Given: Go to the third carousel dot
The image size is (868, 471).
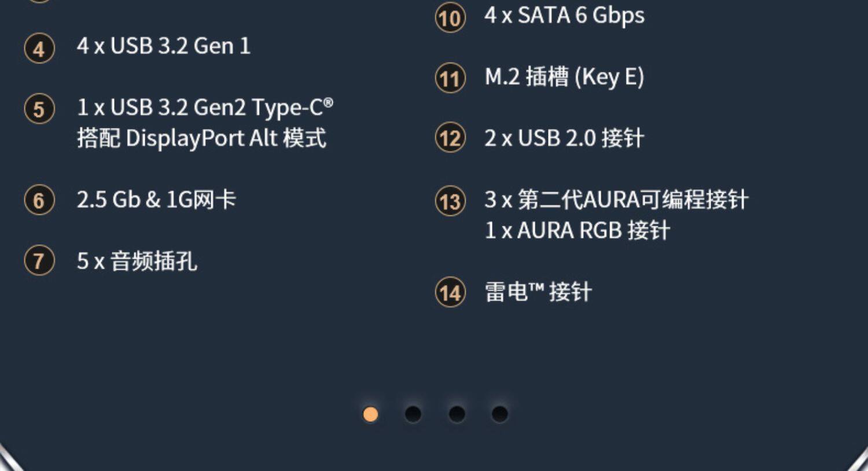Looking at the screenshot, I should 457,414.
